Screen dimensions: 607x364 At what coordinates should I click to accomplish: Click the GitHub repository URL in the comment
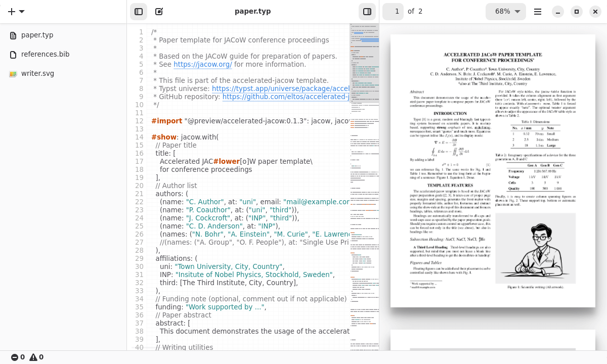(286, 97)
